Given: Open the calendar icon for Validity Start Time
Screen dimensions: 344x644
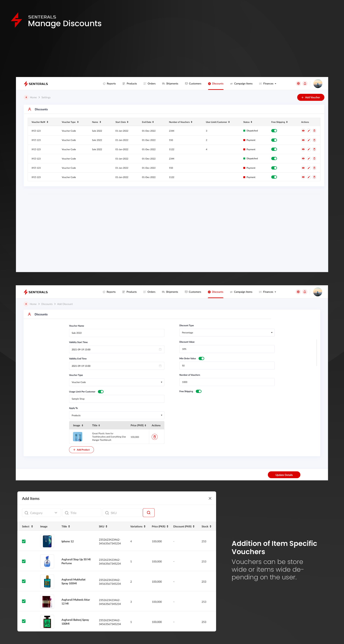Looking at the screenshot, I should pyautogui.click(x=160, y=350).
